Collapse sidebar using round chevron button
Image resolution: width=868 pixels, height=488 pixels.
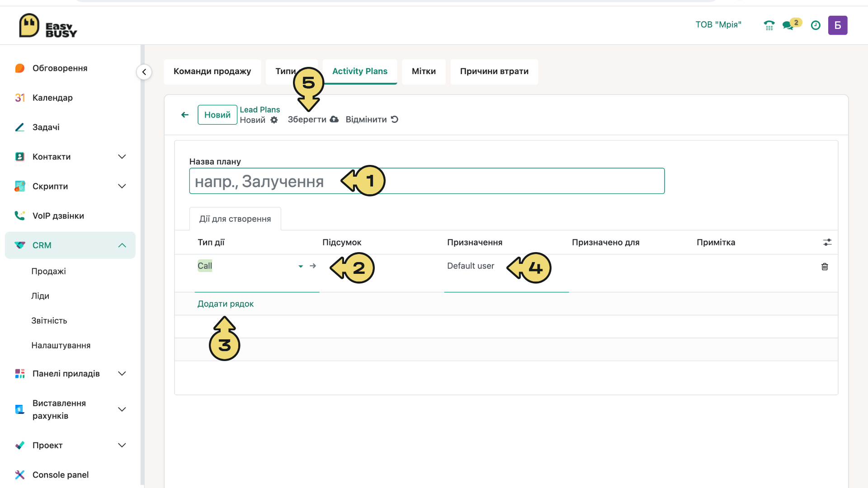tap(144, 72)
